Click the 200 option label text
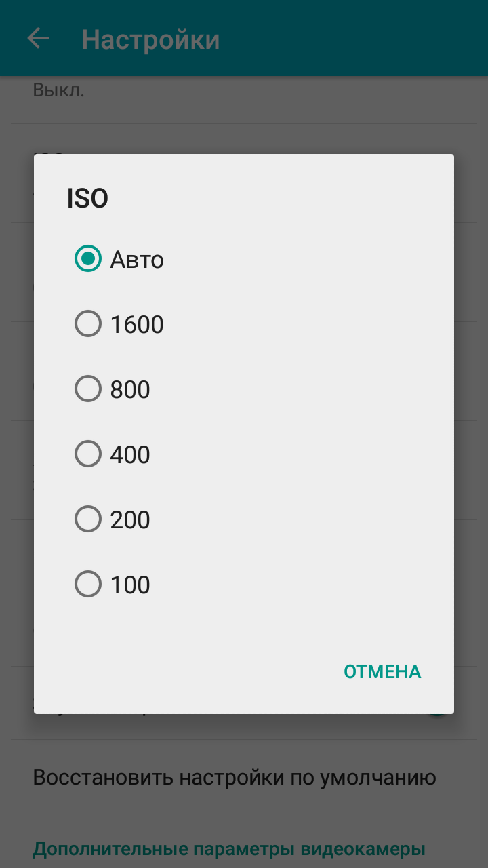The height and width of the screenshot is (868, 488). pos(130,520)
